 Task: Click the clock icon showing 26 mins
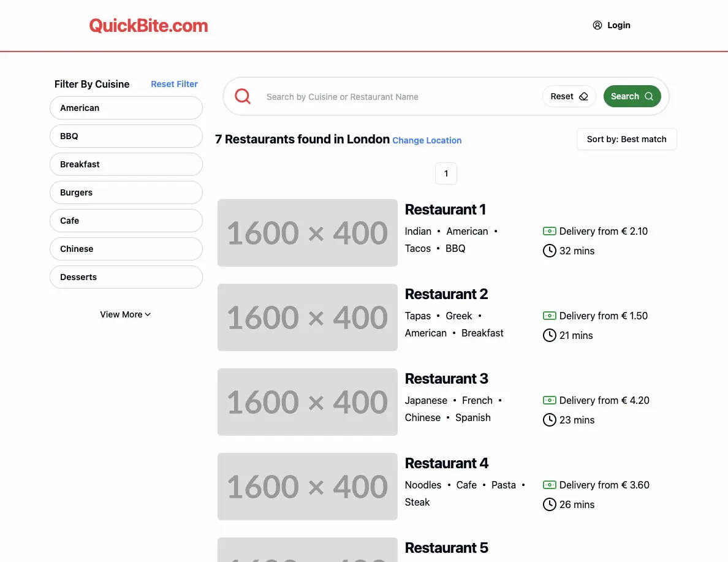pyautogui.click(x=549, y=504)
